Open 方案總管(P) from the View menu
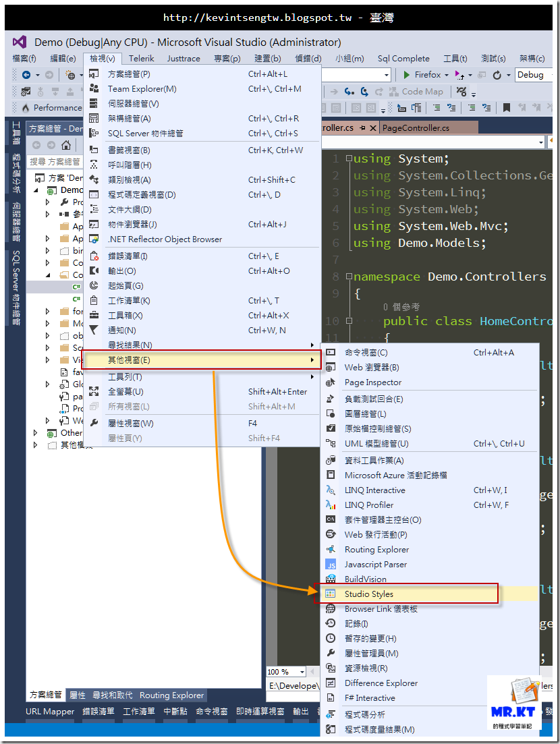Screen dimensions: 560x744 (x=202, y=74)
